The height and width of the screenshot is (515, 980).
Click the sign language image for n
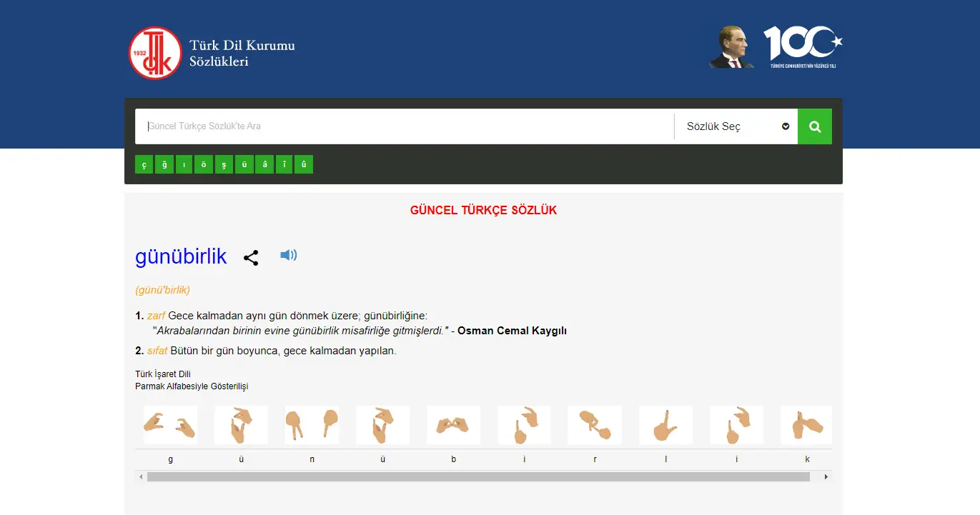pos(312,425)
